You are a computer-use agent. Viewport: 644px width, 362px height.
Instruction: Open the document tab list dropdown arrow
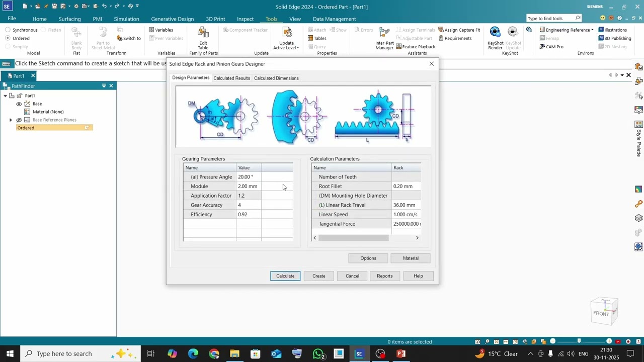click(x=622, y=75)
